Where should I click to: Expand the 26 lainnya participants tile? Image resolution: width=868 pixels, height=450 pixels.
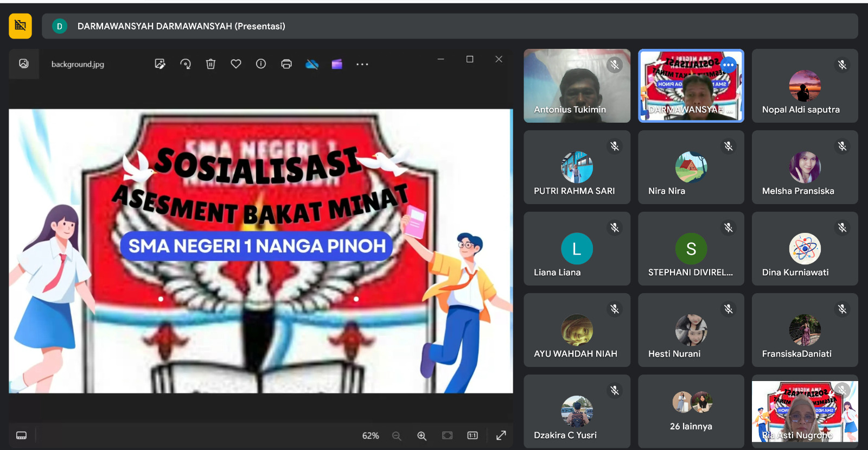691,411
